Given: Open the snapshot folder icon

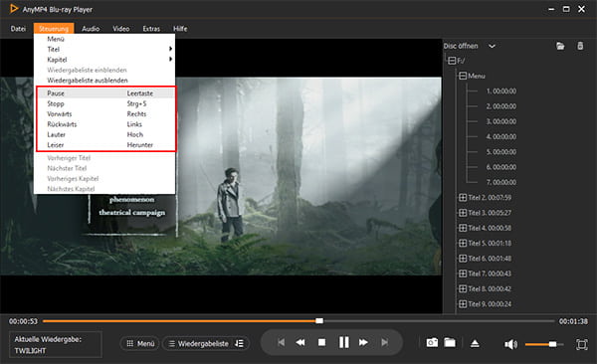Looking at the screenshot, I should click(450, 343).
